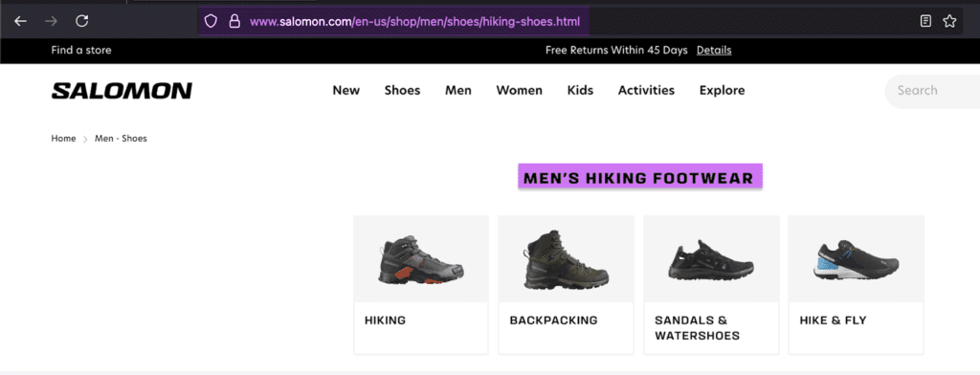Screen dimensions: 980x375
Task: Open the BACKPACKING category label
Action: click(554, 320)
